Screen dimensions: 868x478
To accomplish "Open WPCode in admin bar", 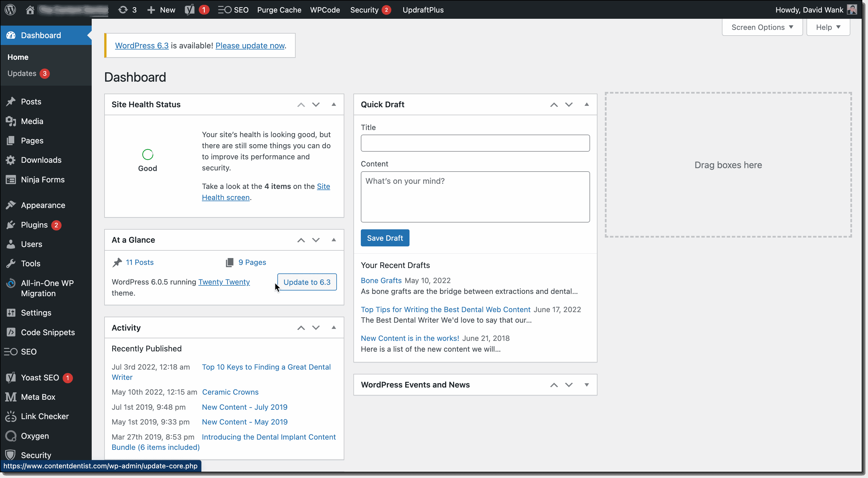I will [325, 10].
